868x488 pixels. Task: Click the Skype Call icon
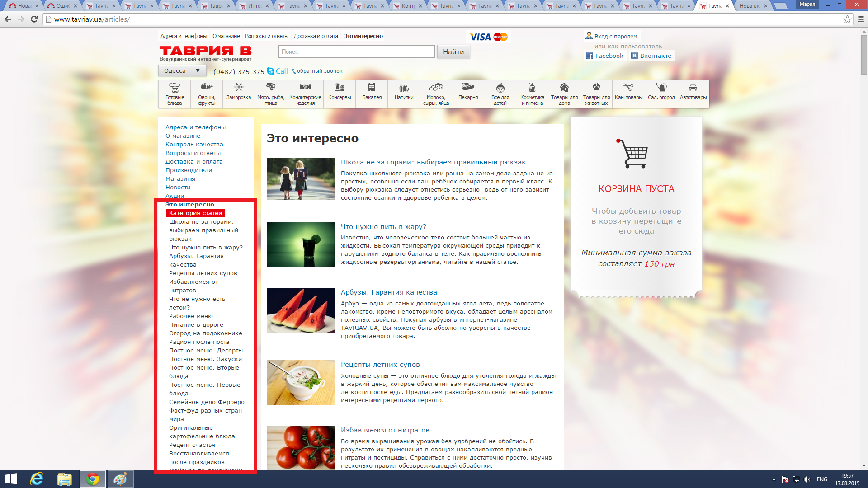(x=270, y=71)
